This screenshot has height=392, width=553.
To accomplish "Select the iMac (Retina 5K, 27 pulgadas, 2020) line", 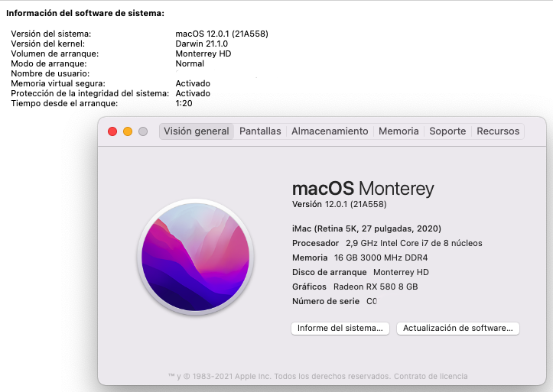I will coord(366,229).
